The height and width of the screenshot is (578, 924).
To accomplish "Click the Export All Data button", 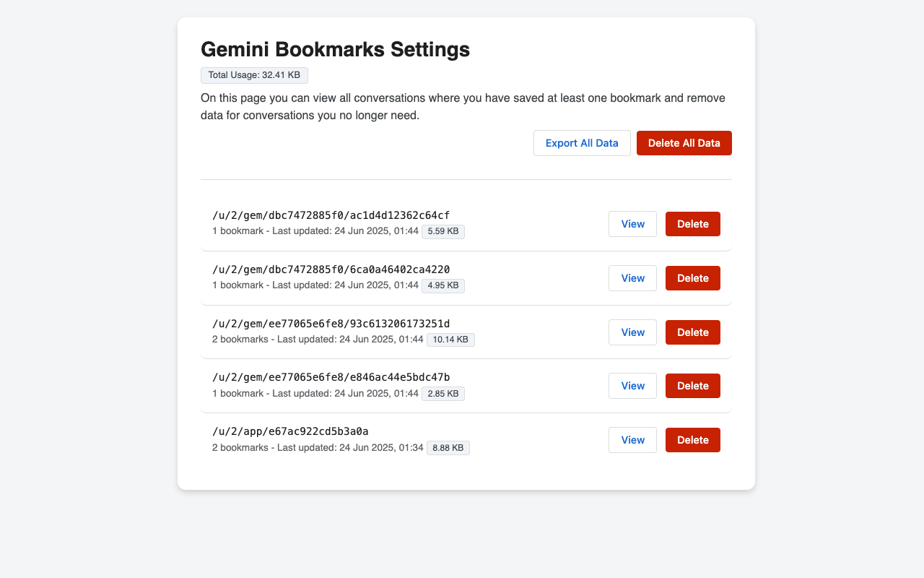I will (x=582, y=143).
